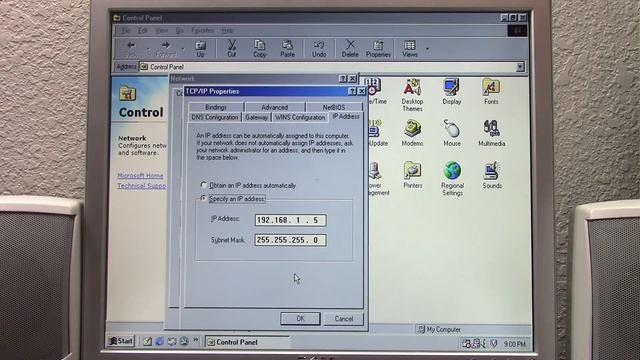Open the File menu

tap(125, 31)
